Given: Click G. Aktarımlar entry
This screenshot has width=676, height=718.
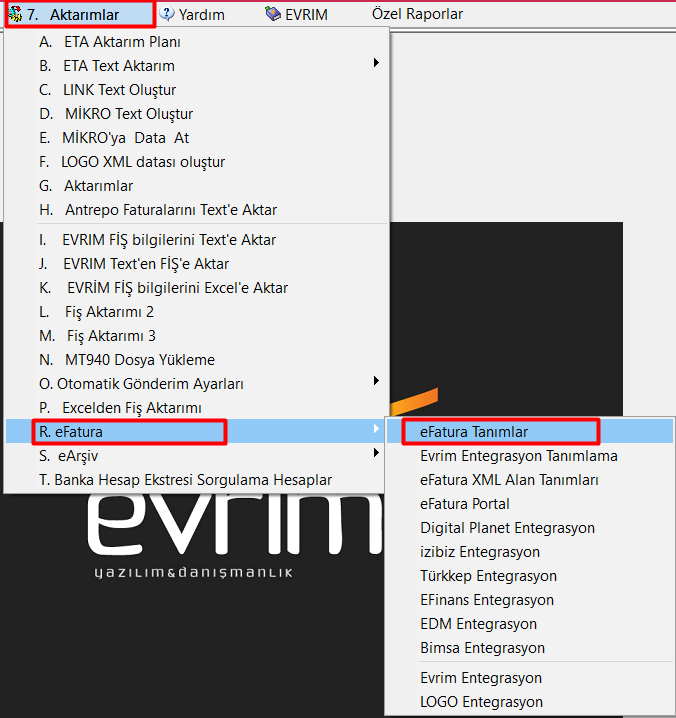Looking at the screenshot, I should 196,186.
